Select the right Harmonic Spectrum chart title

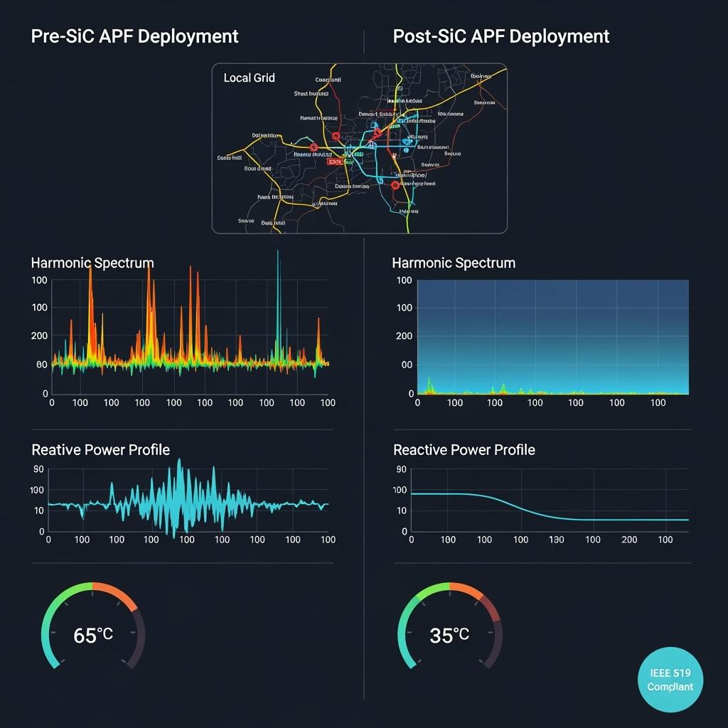point(454,263)
